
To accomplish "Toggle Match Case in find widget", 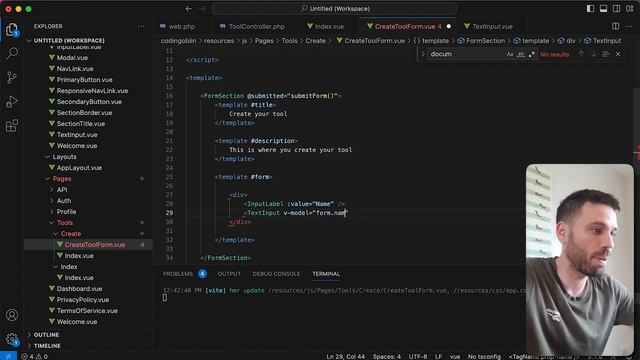I will (x=509, y=54).
